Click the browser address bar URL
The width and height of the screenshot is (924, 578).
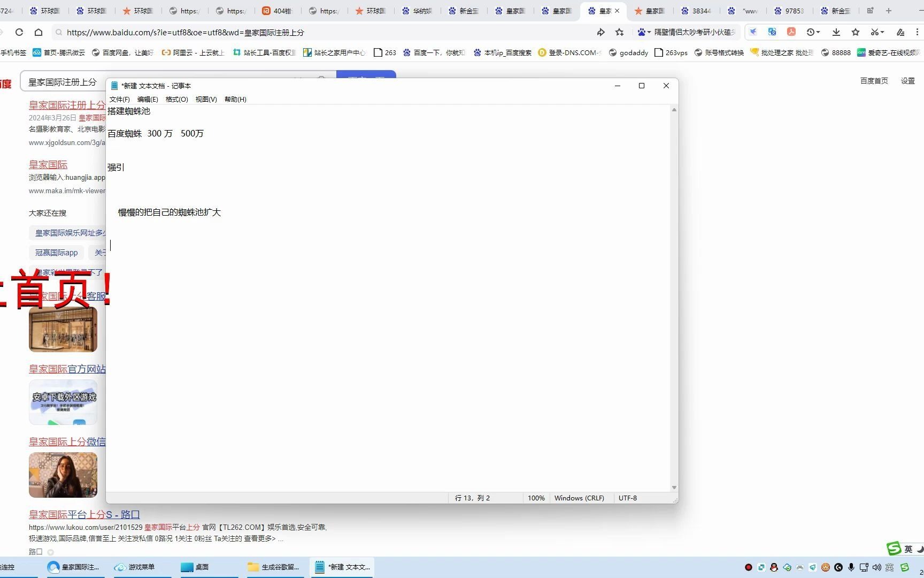185,33
